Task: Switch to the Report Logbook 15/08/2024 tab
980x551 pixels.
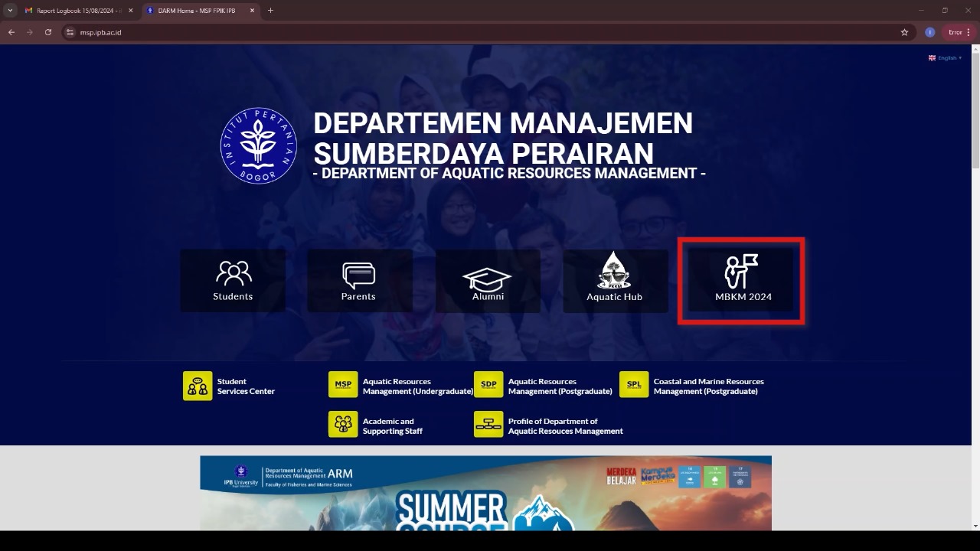Action: pyautogui.click(x=77, y=11)
